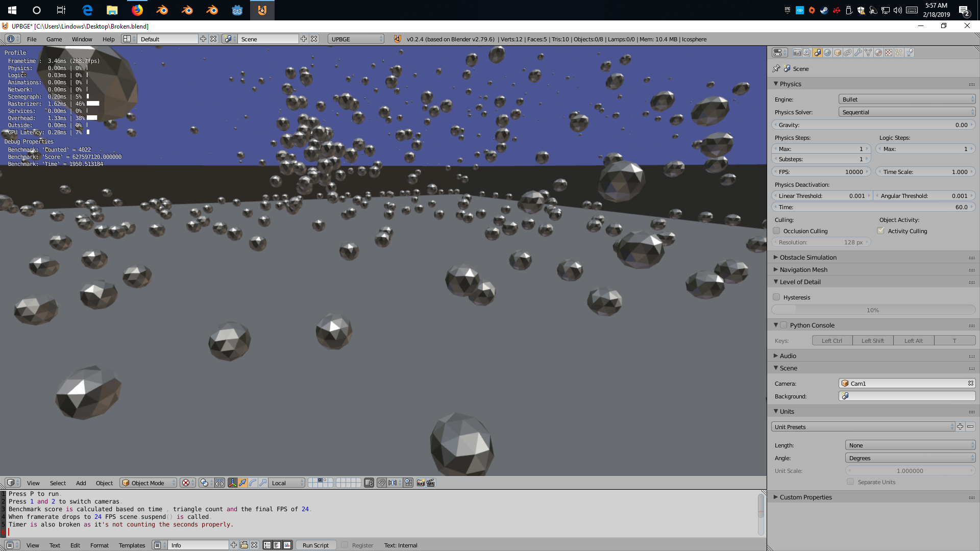The height and width of the screenshot is (551, 980).
Task: Open the Object properties tab
Action: coord(838,53)
